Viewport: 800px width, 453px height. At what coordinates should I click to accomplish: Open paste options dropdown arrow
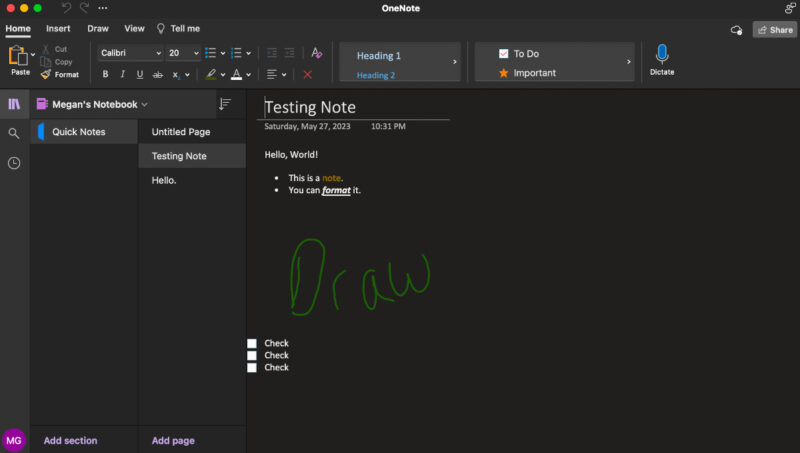pyautogui.click(x=33, y=55)
